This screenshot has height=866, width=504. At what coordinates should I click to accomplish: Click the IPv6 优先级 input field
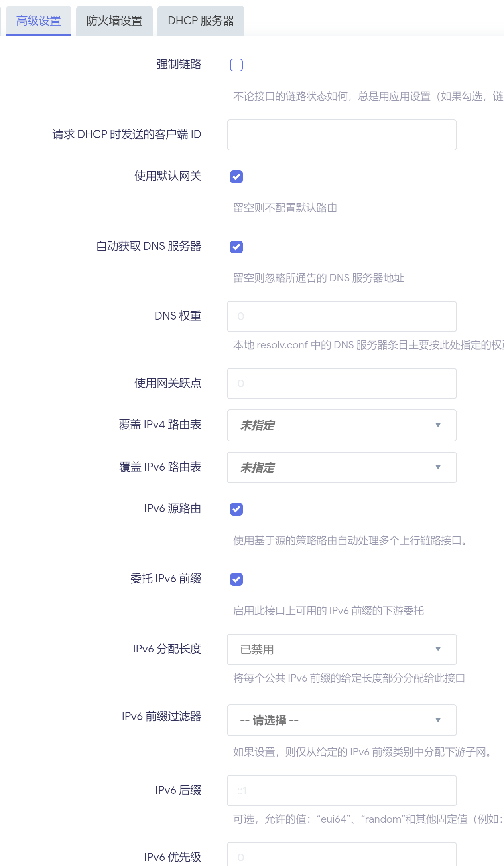coord(342,854)
